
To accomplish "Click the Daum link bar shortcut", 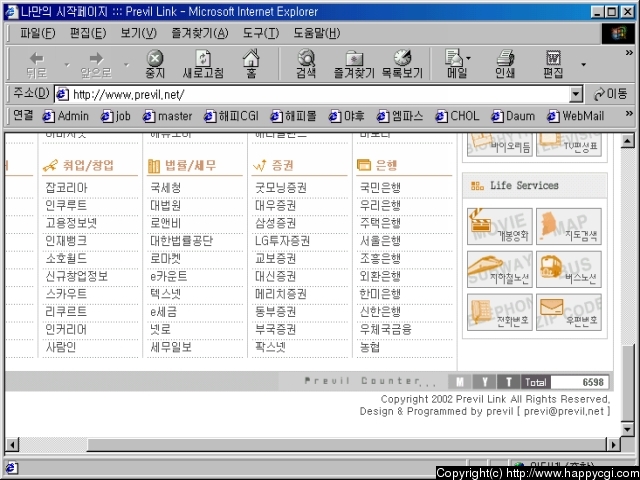I will point(513,116).
